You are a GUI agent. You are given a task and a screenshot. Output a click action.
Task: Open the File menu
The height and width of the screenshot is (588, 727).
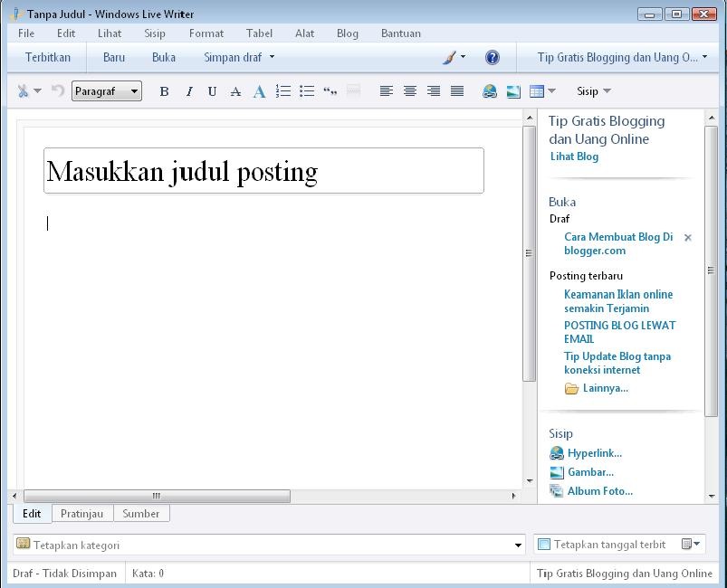(26, 33)
